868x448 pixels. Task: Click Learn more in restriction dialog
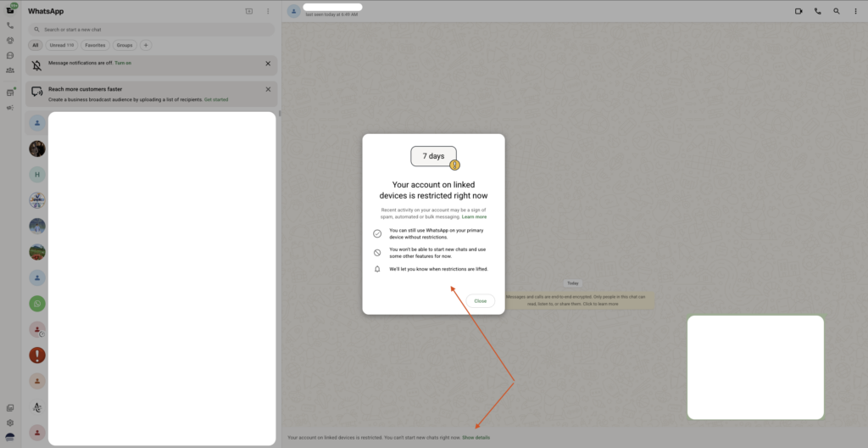click(474, 217)
